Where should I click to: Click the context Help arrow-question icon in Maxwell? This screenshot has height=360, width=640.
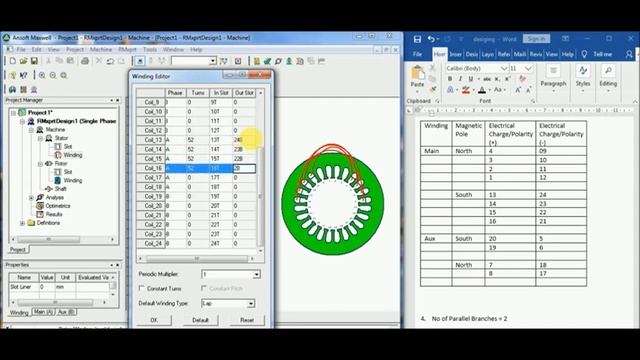pyautogui.click(x=24, y=75)
